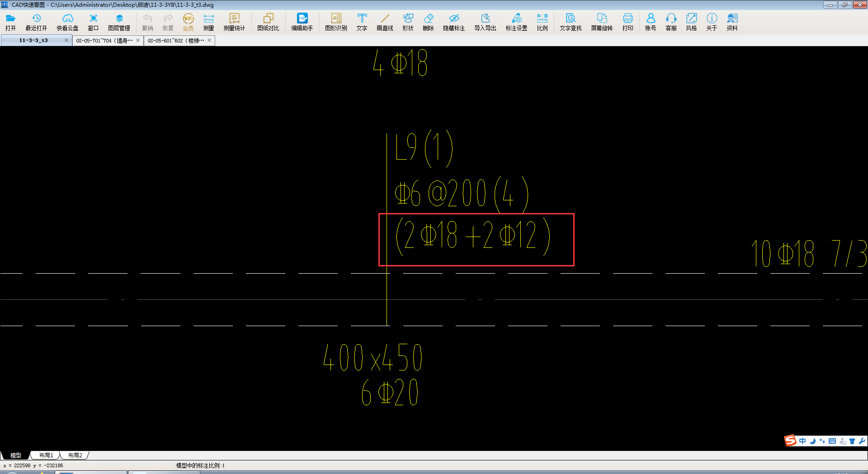
Task: Click the 打开 (Open) folder icon
Action: pos(10,22)
